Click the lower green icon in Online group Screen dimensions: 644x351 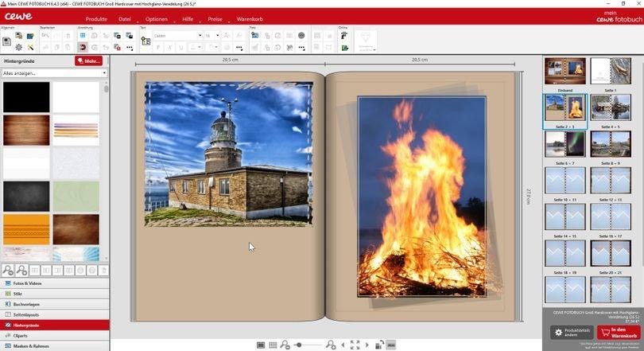click(x=344, y=48)
